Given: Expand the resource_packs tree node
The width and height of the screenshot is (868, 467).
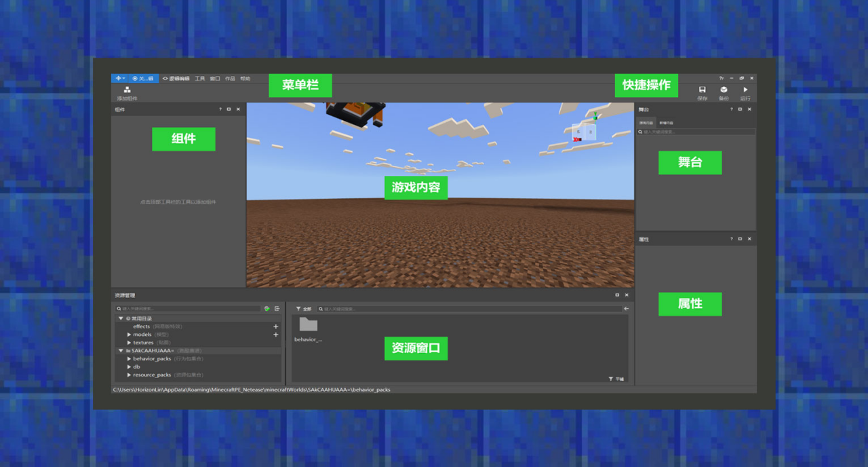Looking at the screenshot, I should click(x=129, y=375).
